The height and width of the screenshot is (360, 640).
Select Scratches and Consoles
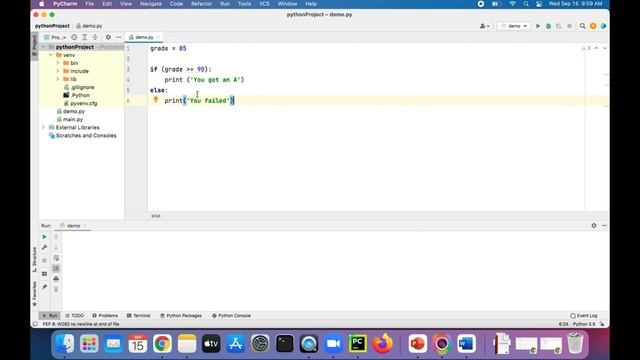pyautogui.click(x=82, y=136)
